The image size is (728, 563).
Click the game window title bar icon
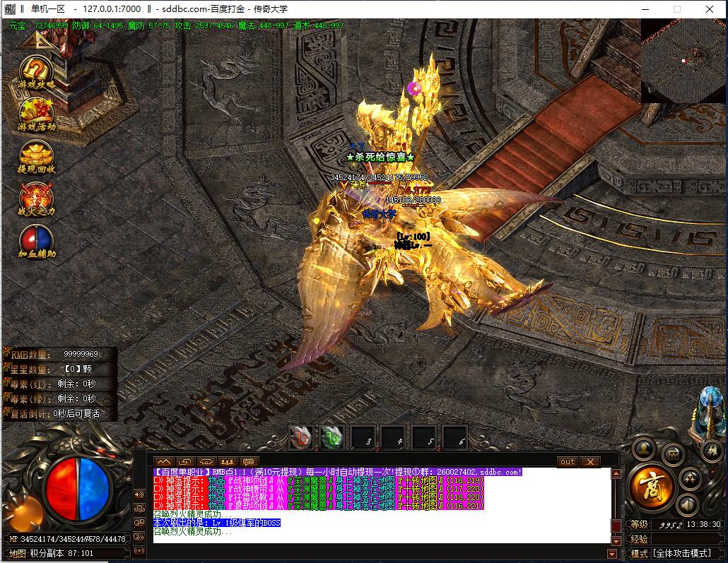coord(10,8)
